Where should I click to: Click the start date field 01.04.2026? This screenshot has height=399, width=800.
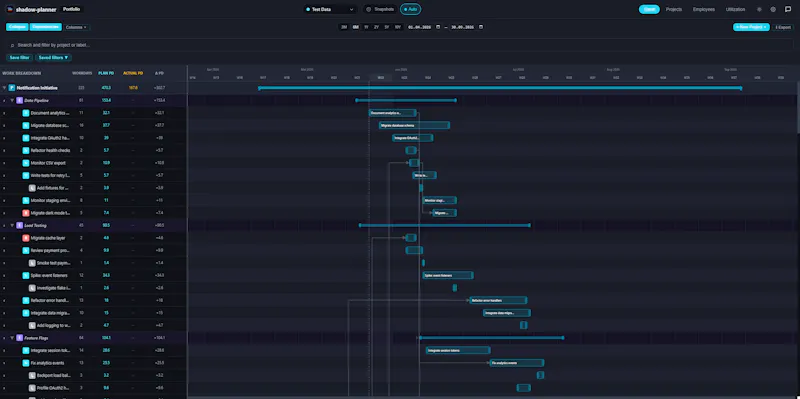[x=420, y=27]
